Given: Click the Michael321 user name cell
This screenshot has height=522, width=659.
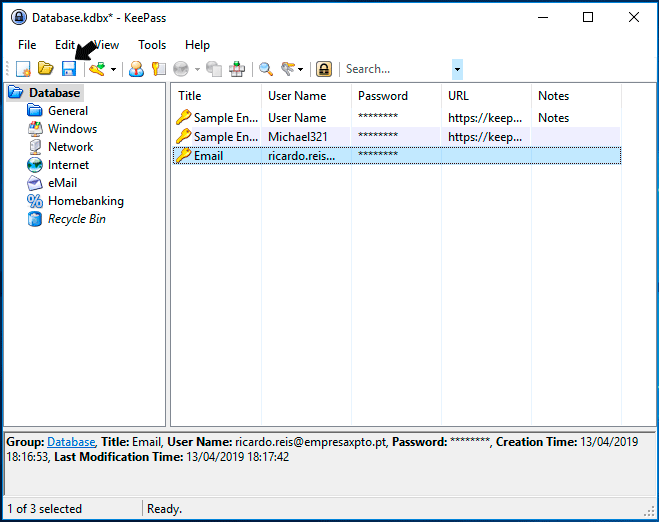Looking at the screenshot, I should pyautogui.click(x=298, y=137).
